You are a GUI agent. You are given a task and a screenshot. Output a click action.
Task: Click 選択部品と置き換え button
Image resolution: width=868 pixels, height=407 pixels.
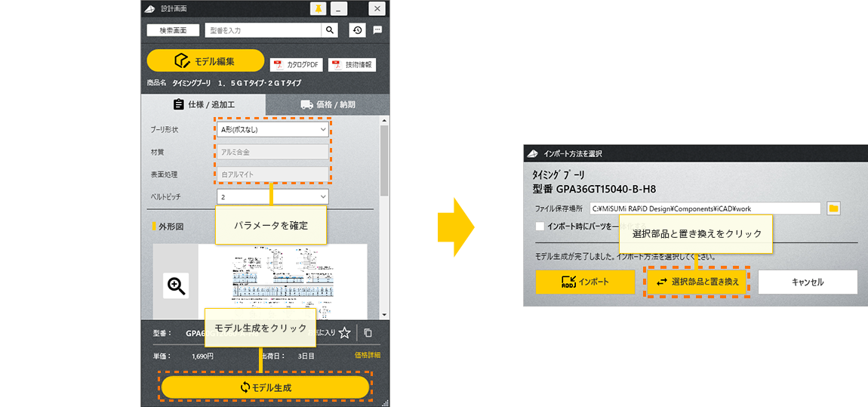(697, 282)
